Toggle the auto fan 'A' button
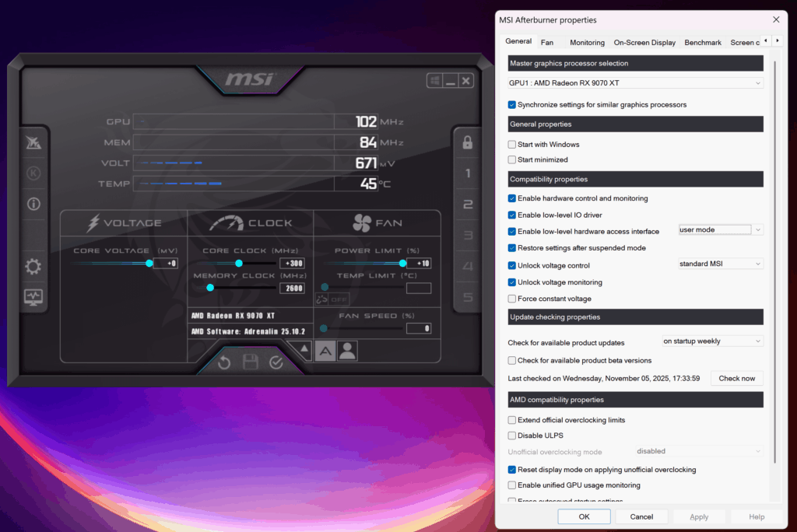 325,351
